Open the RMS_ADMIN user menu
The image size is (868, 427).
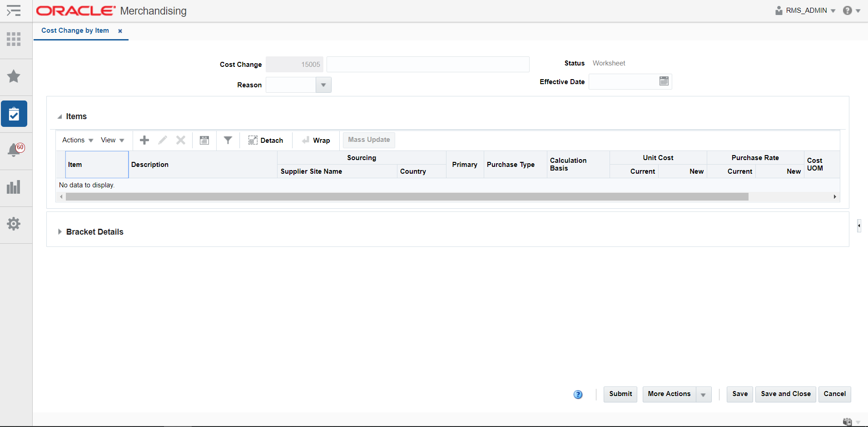point(806,10)
